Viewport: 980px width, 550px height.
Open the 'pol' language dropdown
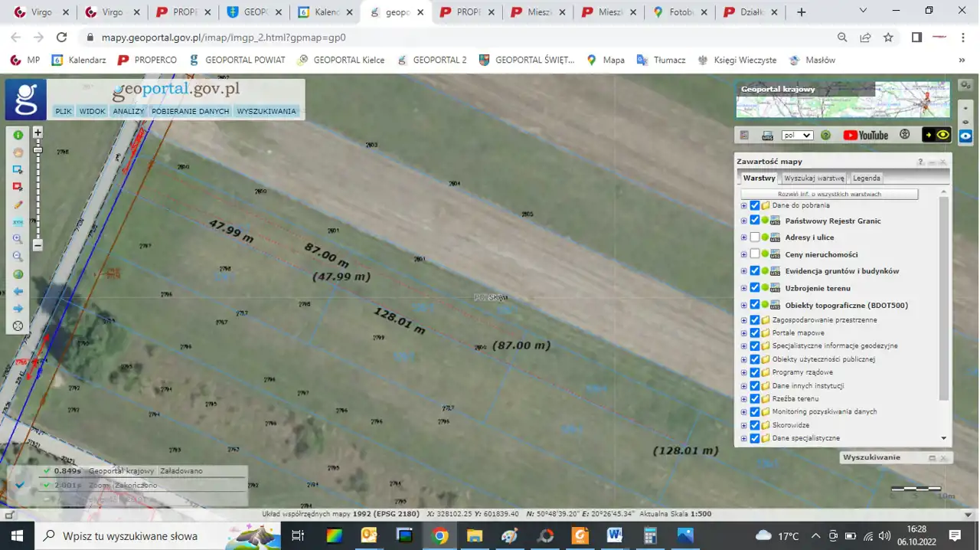(x=796, y=136)
